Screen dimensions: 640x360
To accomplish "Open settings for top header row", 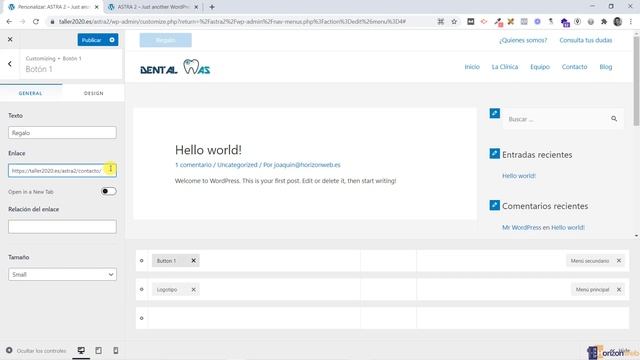I will (142, 260).
